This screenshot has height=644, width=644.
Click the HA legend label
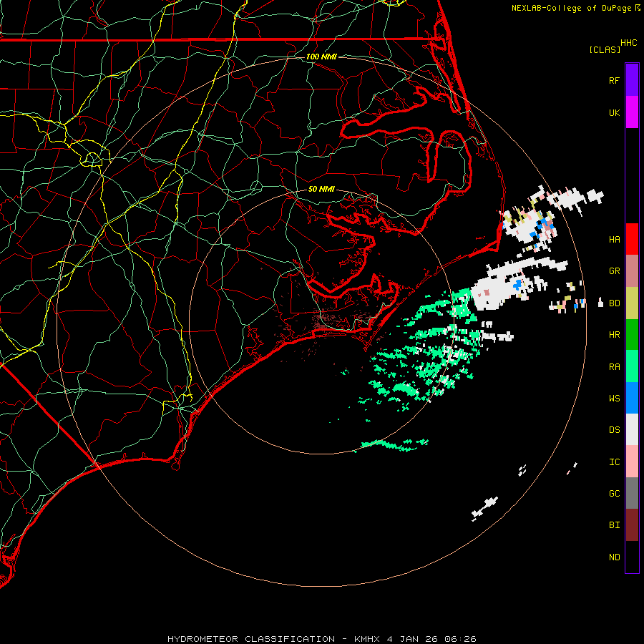click(x=614, y=239)
